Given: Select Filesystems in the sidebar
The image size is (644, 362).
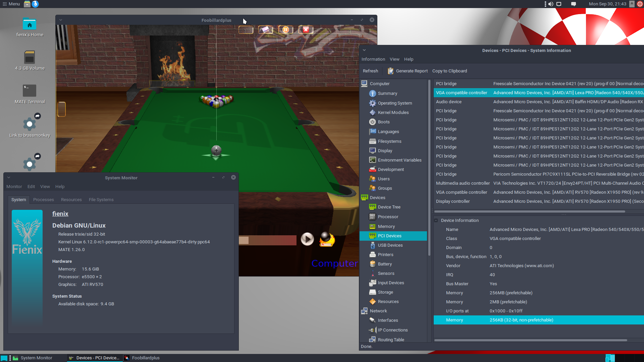Looking at the screenshot, I should (x=389, y=141).
